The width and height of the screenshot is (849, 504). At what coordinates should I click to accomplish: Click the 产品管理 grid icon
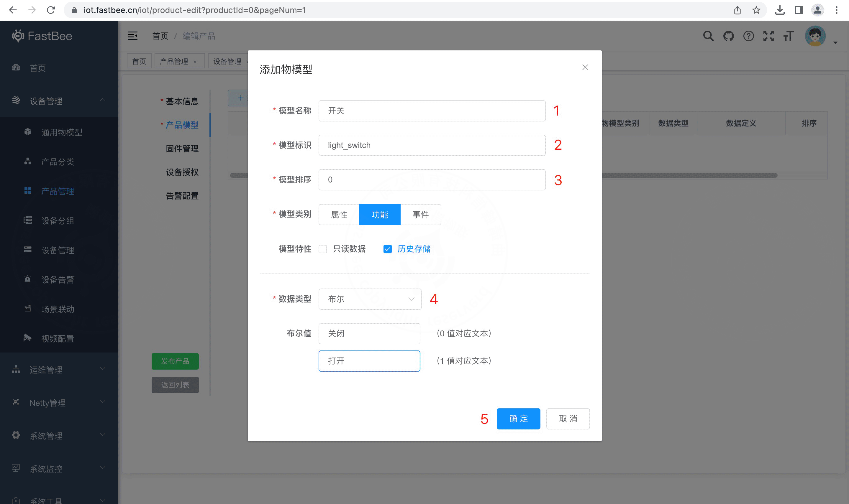point(27,191)
